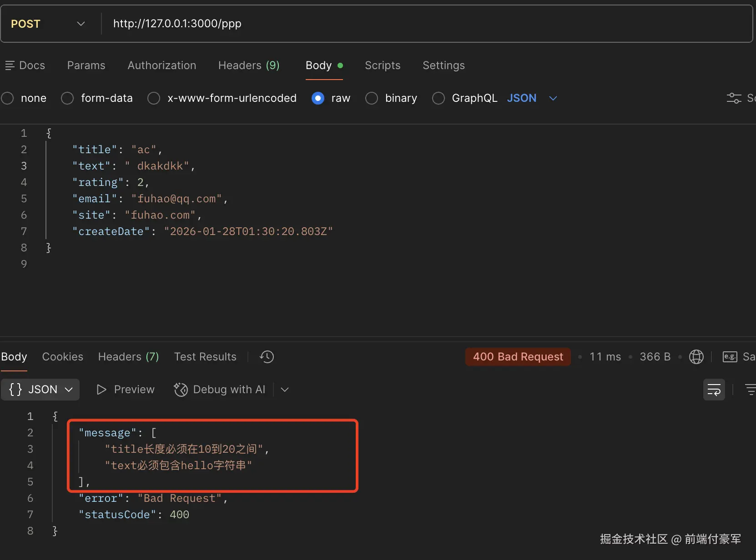Open the response JSON format dropdown
This screenshot has width=756, height=560.
[x=40, y=390]
